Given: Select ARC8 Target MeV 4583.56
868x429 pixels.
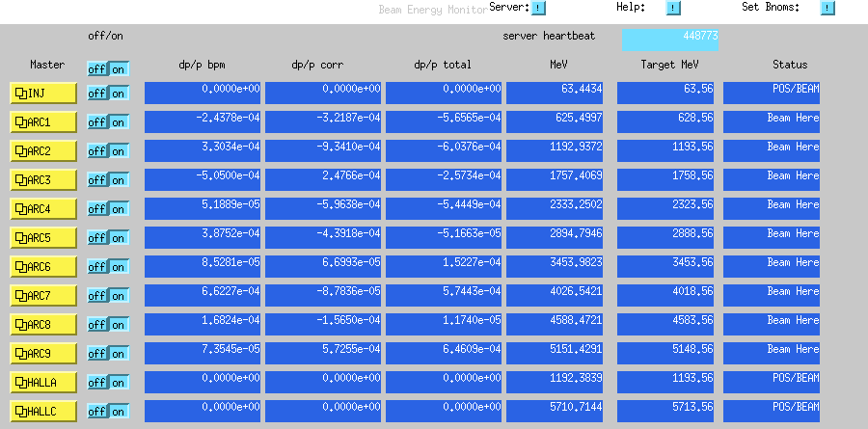Looking at the screenshot, I should coord(665,324).
